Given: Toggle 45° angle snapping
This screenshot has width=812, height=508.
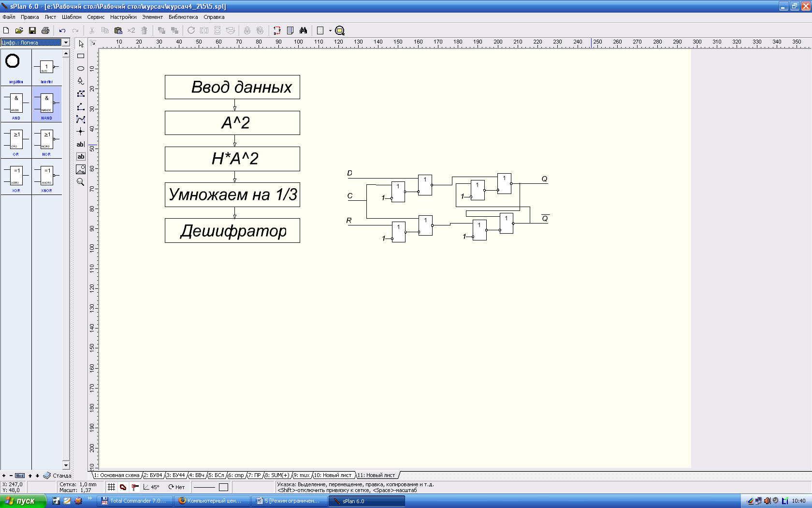Looking at the screenshot, I should pyautogui.click(x=151, y=487).
